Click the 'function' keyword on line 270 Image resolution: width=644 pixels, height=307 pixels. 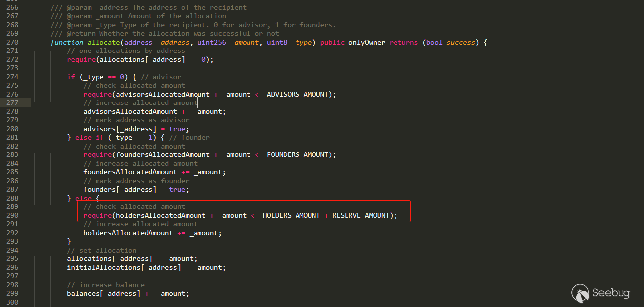click(x=67, y=43)
